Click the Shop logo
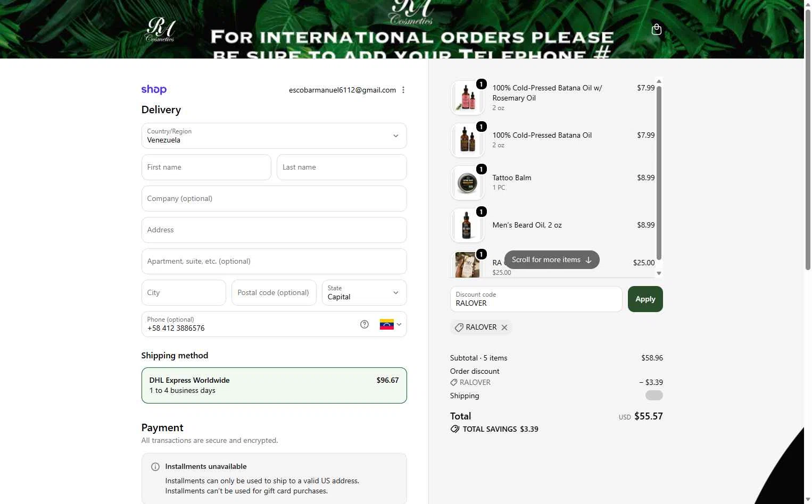The image size is (812, 504). pos(154,89)
